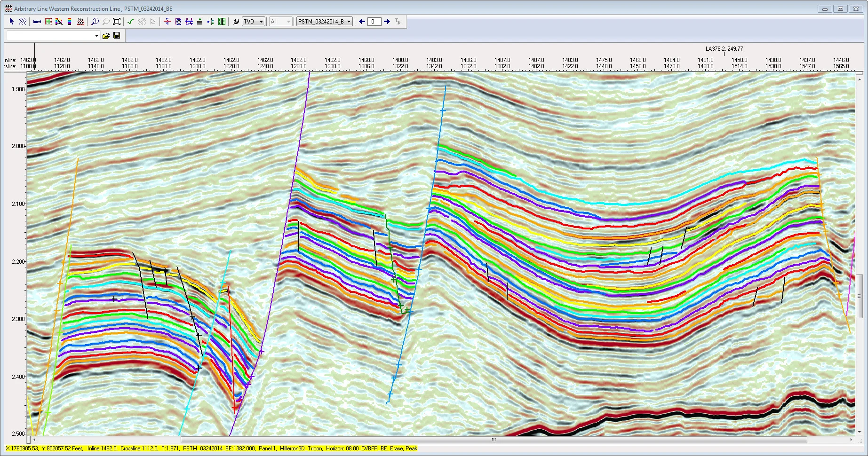This screenshot has width=868, height=456.
Task: Click the 1487.0 / 1382.0 header label
Action: click(502, 63)
